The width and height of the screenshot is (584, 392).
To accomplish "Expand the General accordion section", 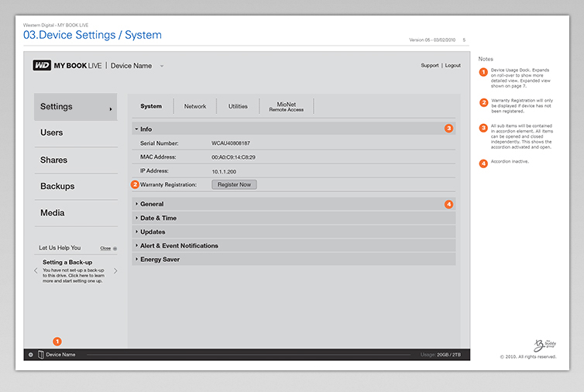I will (294, 204).
